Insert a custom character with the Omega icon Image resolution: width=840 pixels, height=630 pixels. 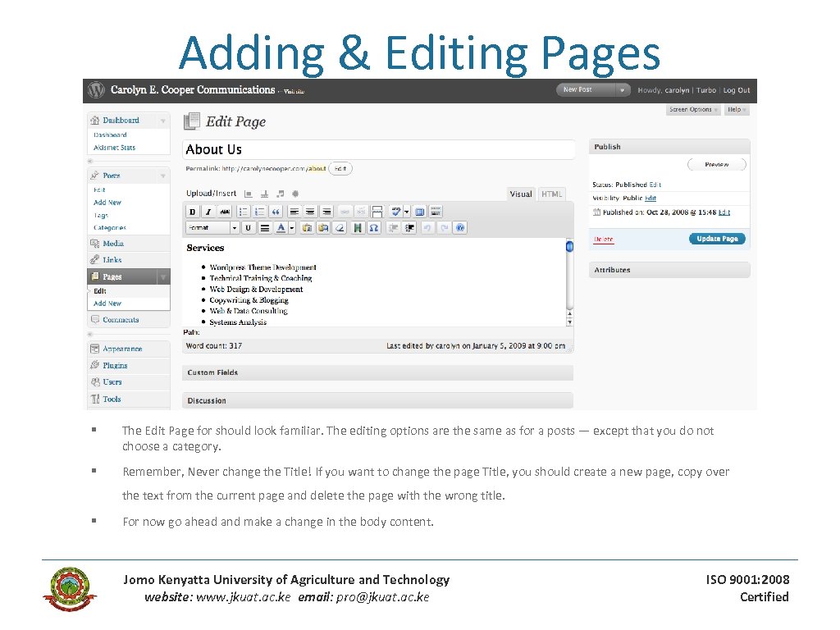374,227
